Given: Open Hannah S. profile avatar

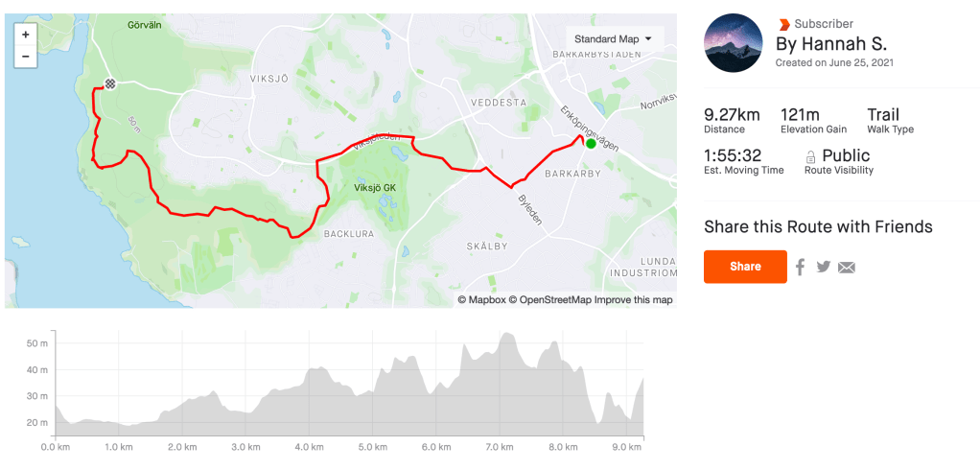Looking at the screenshot, I should pos(734,43).
